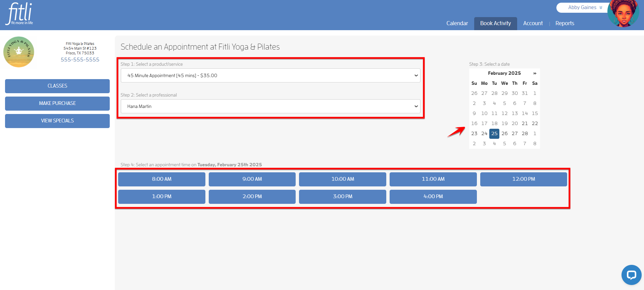The width and height of the screenshot is (644, 290).
Task: Select February 26 in the calendar
Action: (504, 133)
